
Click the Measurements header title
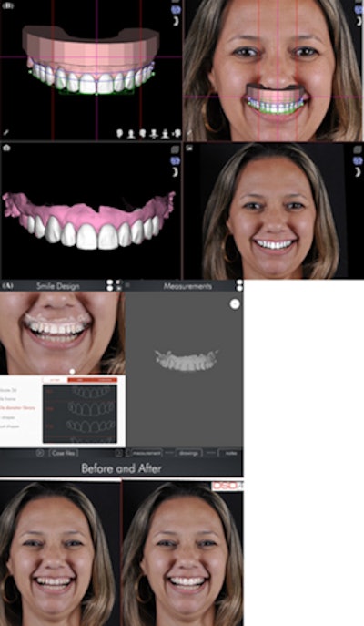coord(187,286)
